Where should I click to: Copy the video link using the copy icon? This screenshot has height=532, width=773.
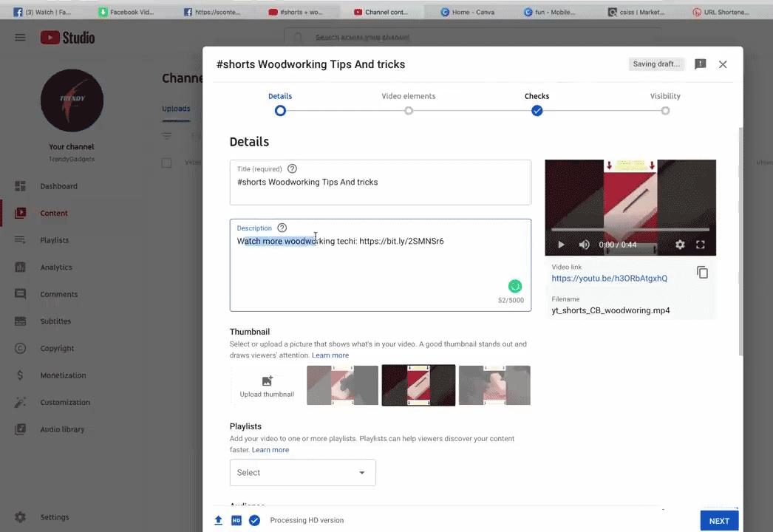[702, 272]
